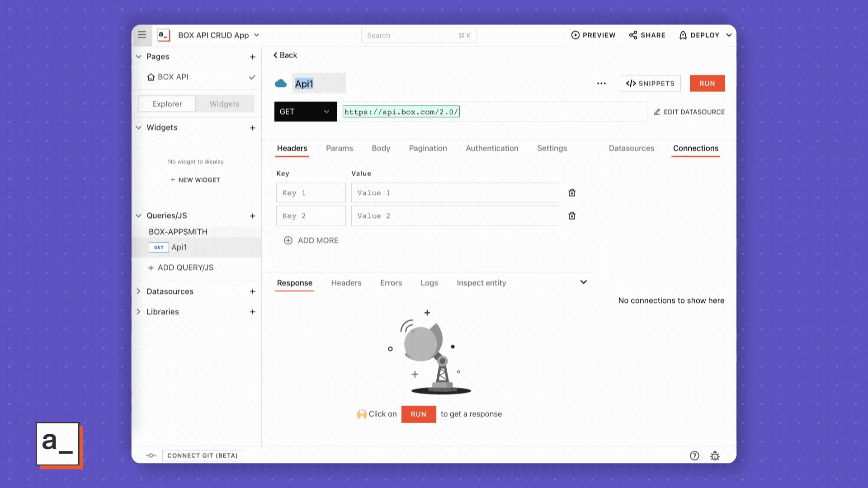Click RUN in the response placeholder

[x=419, y=414]
